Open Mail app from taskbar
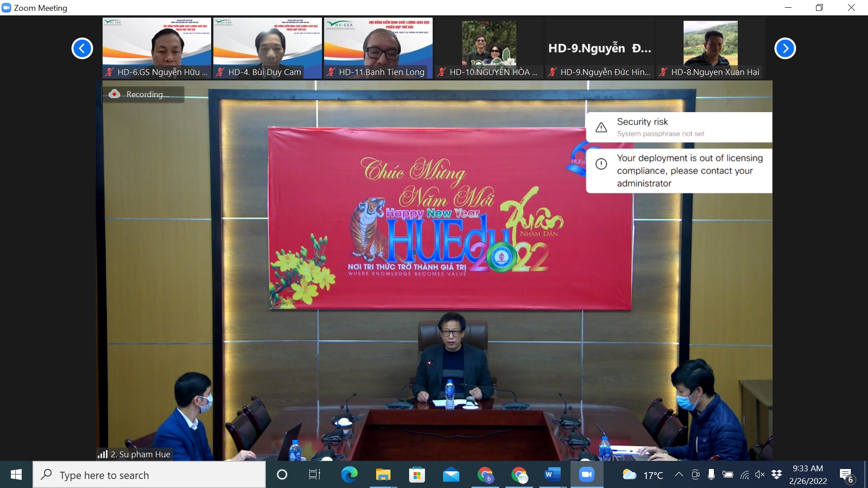Image resolution: width=868 pixels, height=488 pixels. point(451,474)
